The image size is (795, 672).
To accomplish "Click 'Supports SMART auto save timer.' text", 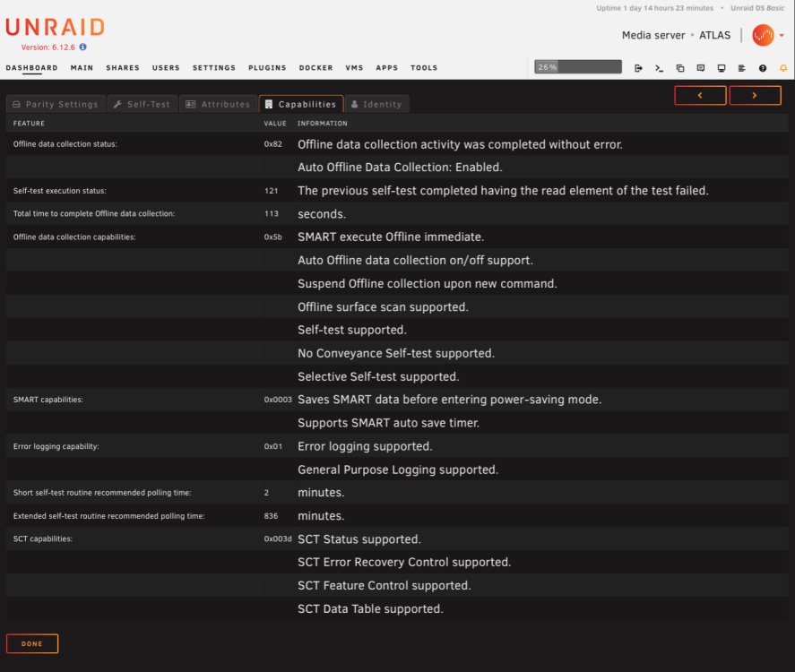I will pos(388,423).
